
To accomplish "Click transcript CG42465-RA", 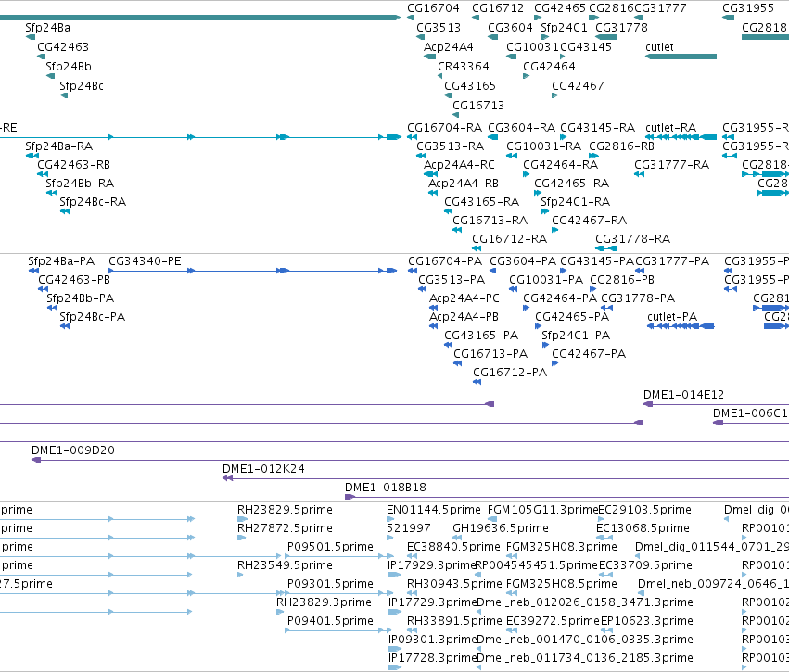I will 572,184.
